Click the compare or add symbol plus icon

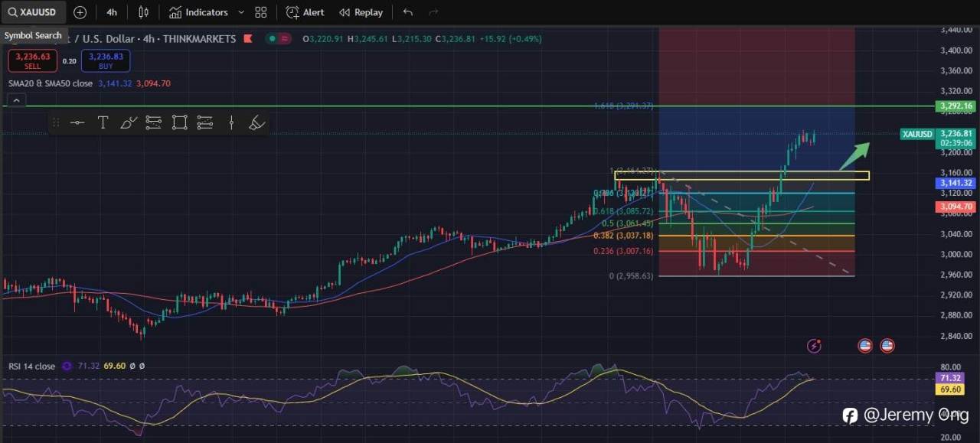tap(80, 12)
